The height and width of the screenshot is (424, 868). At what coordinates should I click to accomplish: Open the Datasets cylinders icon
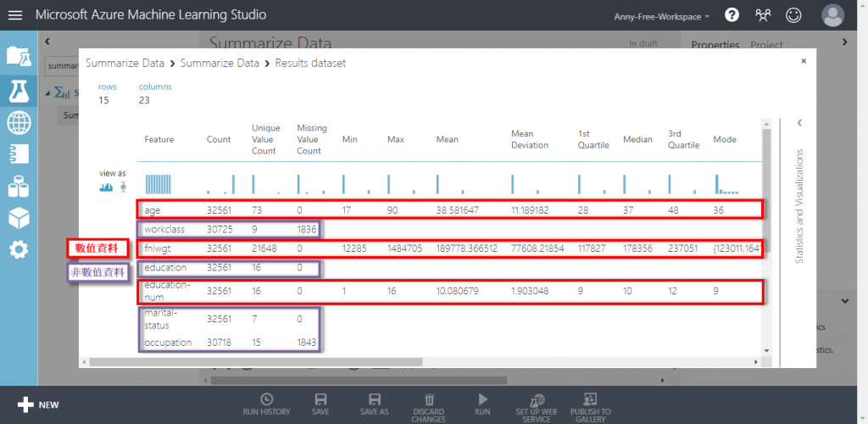pyautogui.click(x=19, y=187)
